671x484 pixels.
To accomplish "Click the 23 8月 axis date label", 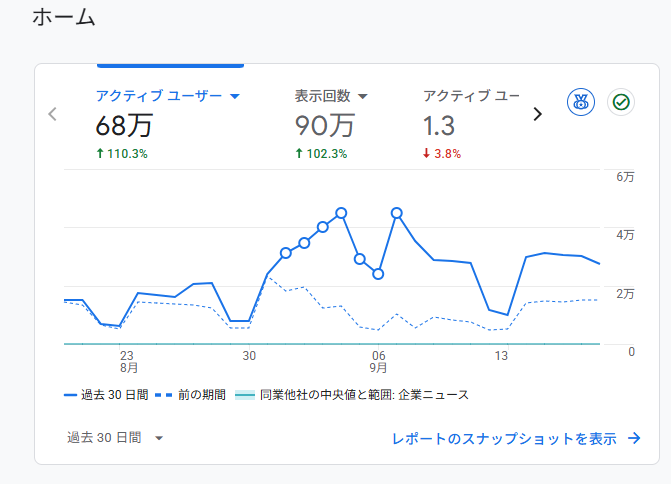I will 128,362.
